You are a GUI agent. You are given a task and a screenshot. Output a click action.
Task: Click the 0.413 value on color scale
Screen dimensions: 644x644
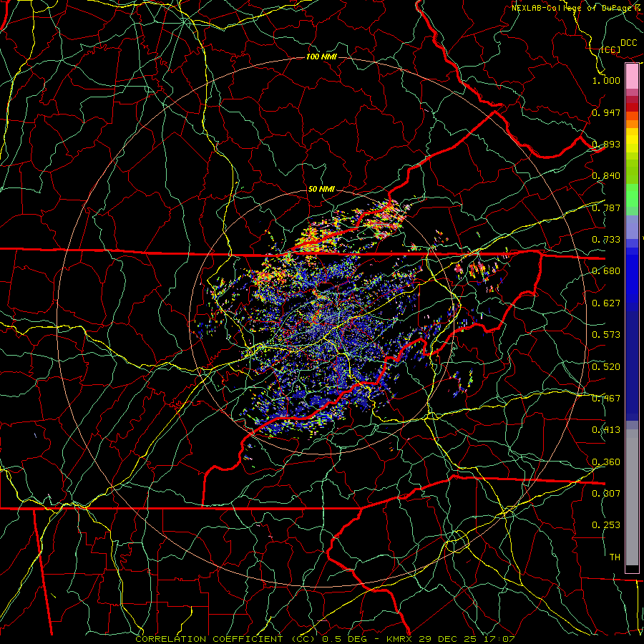click(606, 430)
